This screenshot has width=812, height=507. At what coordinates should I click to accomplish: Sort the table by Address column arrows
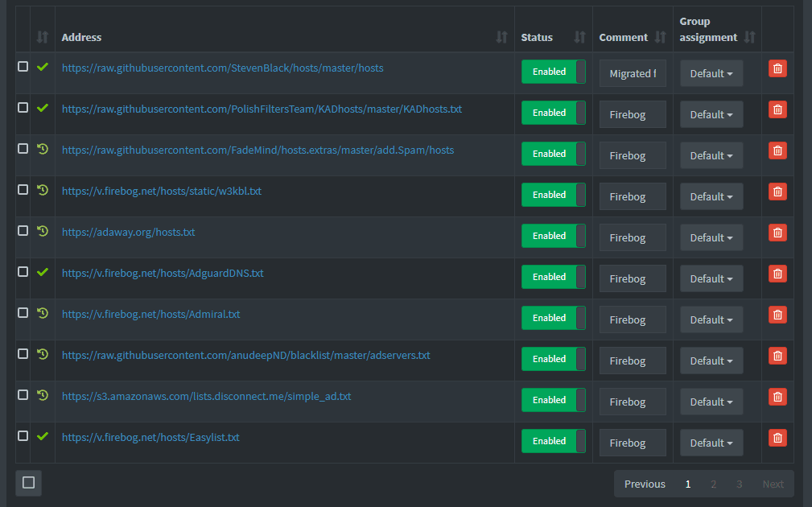point(501,37)
